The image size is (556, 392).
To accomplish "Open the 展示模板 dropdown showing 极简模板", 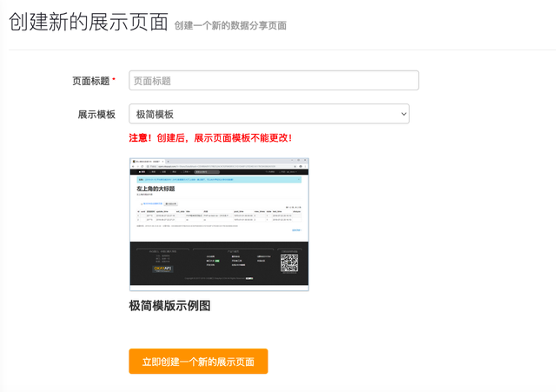I will [x=269, y=114].
